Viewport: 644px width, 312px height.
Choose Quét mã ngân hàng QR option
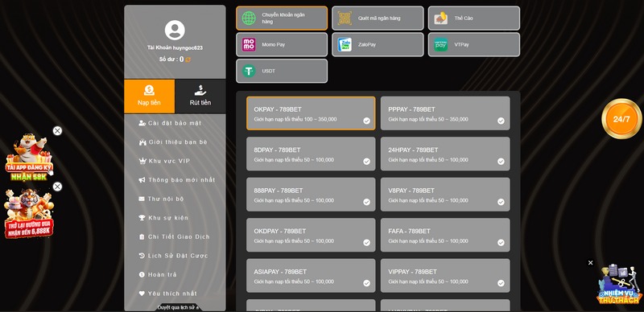coord(378,18)
